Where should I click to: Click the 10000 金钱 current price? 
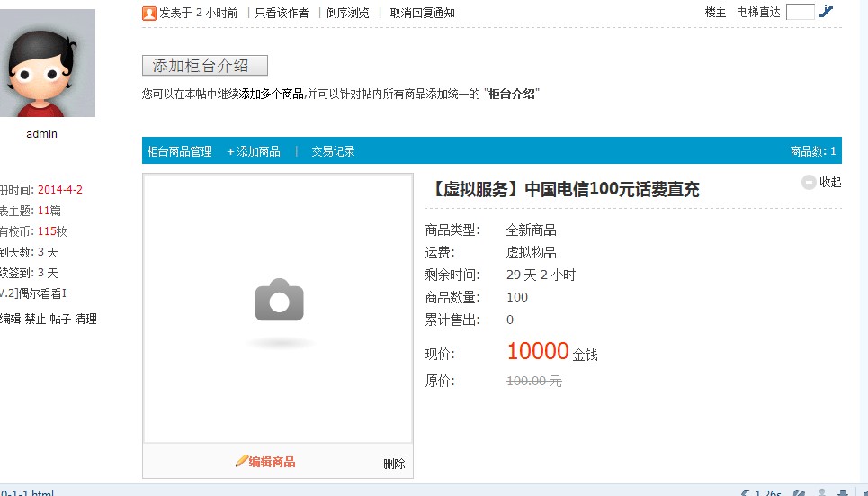click(x=552, y=351)
